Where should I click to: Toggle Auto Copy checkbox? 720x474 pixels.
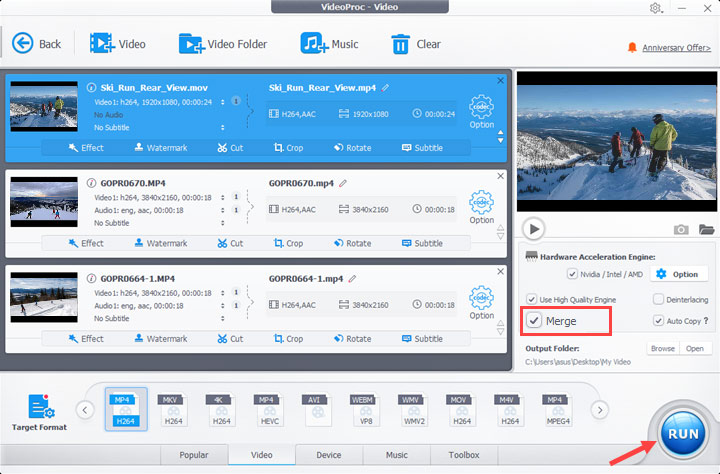tap(658, 321)
